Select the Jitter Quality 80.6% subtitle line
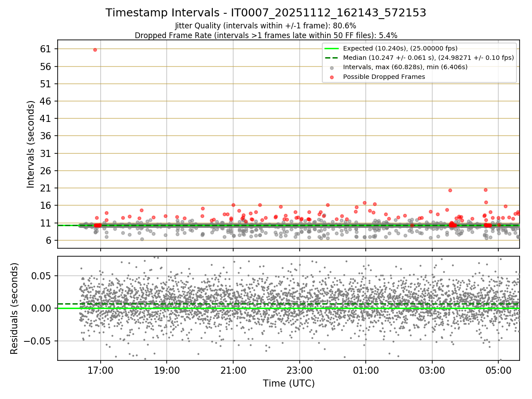The height and width of the screenshot is (399, 532). (x=266, y=26)
